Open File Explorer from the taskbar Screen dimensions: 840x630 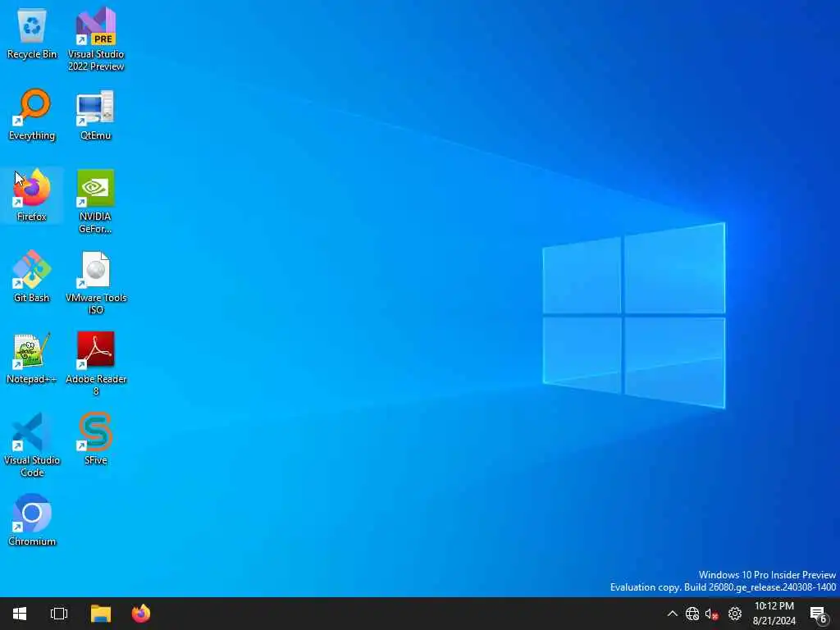pyautogui.click(x=101, y=614)
